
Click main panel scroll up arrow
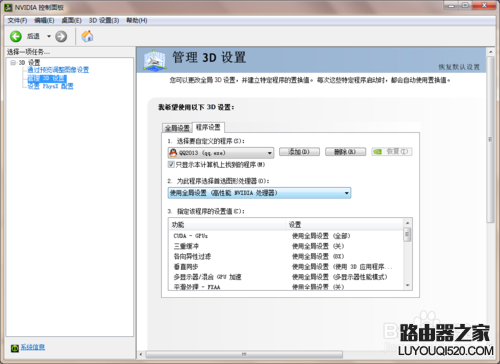click(490, 52)
